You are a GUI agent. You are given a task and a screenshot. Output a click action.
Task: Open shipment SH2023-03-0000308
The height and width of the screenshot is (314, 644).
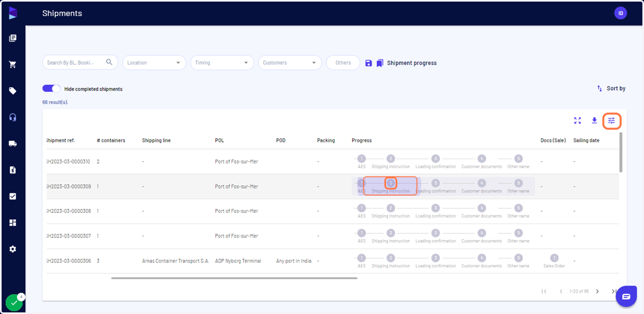pos(69,211)
